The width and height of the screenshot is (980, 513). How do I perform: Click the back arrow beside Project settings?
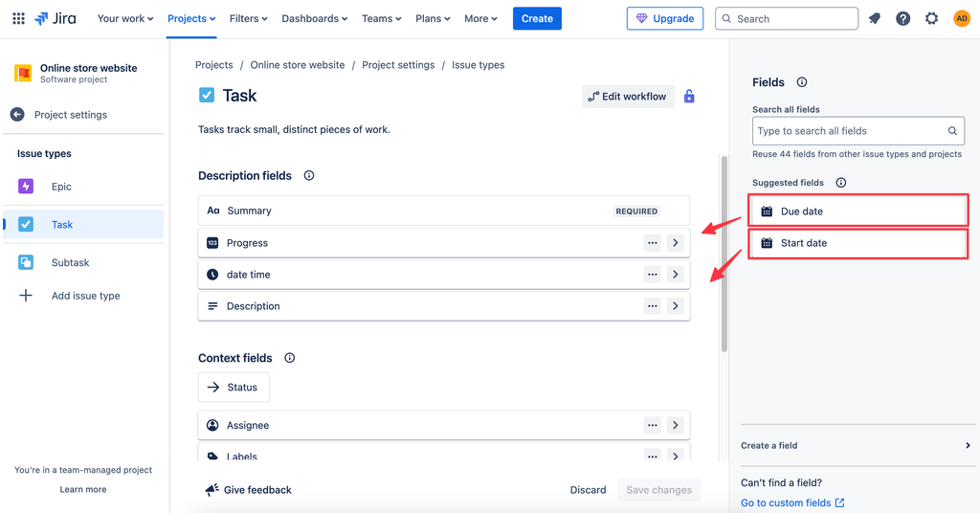pos(17,115)
